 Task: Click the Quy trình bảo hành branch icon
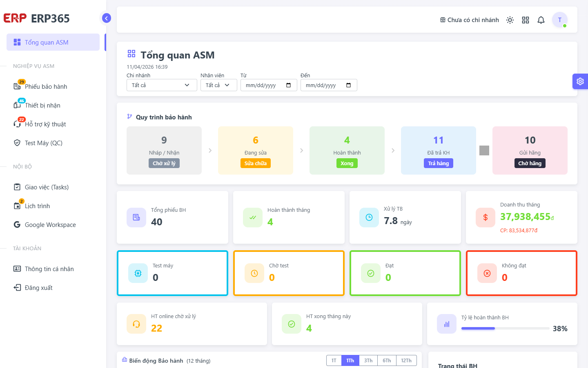[x=129, y=117]
